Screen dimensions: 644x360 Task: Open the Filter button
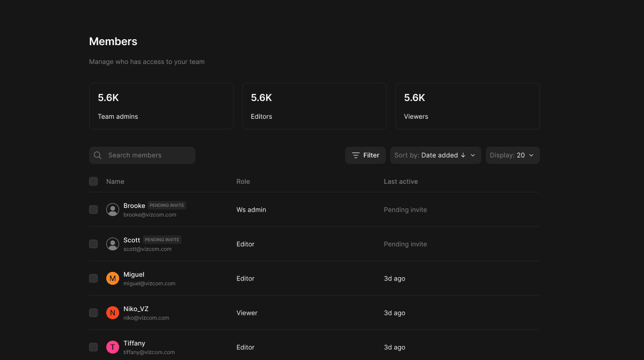(365, 155)
